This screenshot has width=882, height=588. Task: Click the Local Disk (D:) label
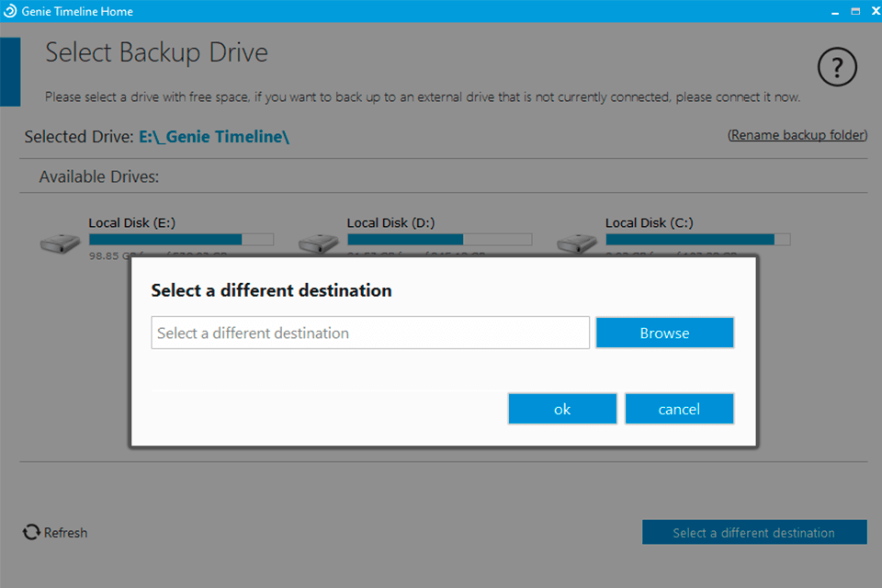(x=391, y=223)
